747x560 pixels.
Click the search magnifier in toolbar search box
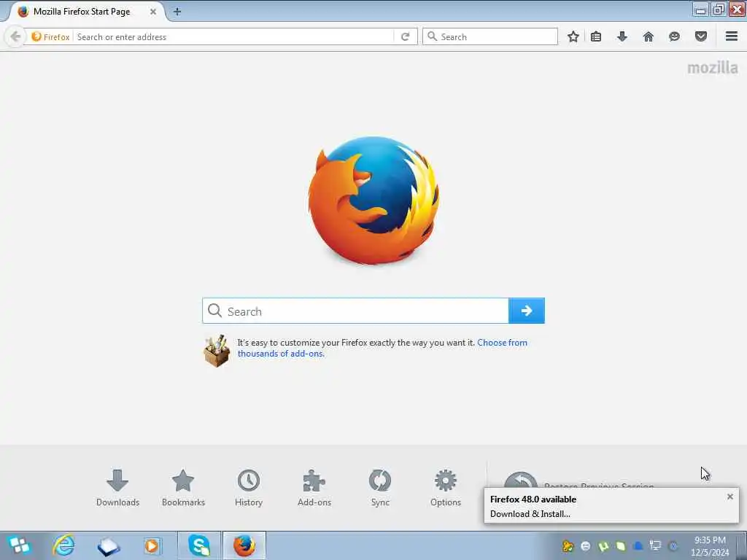pyautogui.click(x=432, y=36)
